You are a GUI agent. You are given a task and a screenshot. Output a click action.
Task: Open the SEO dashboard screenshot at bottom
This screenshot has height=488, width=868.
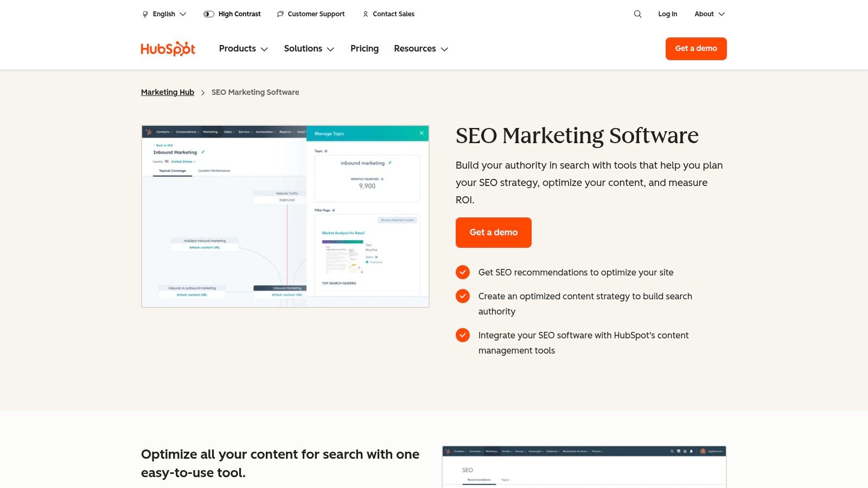[x=584, y=467]
